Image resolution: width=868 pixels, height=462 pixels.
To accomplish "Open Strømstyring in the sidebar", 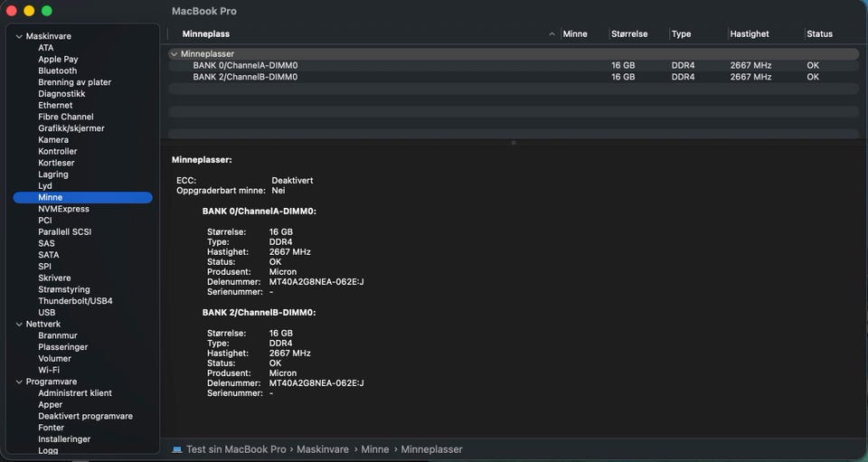I will click(64, 289).
